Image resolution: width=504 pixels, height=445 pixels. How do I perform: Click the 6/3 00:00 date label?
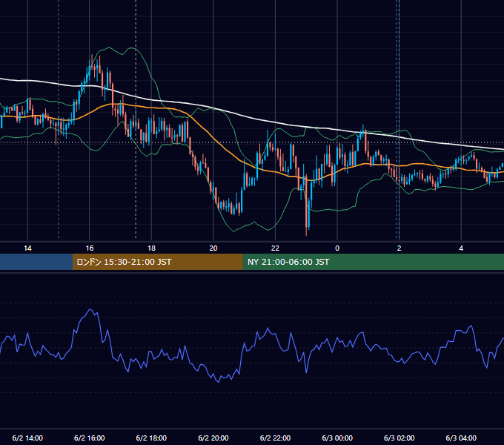point(337,438)
